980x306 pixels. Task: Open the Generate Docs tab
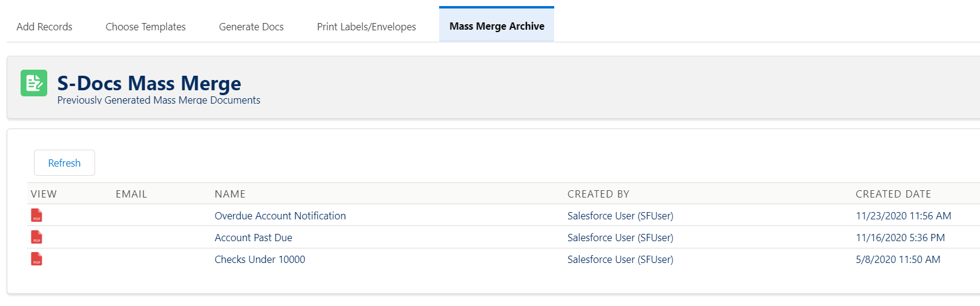click(x=251, y=27)
